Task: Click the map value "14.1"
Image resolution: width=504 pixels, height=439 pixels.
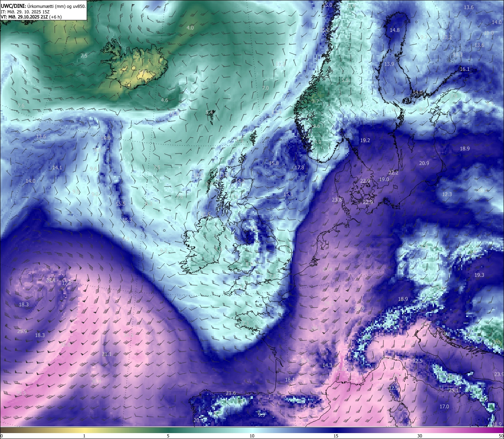Action: click(x=57, y=168)
